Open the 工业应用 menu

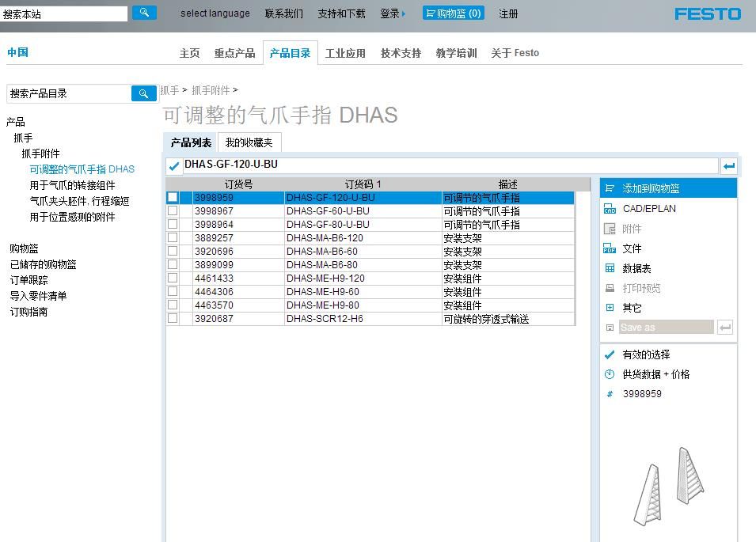tap(345, 53)
